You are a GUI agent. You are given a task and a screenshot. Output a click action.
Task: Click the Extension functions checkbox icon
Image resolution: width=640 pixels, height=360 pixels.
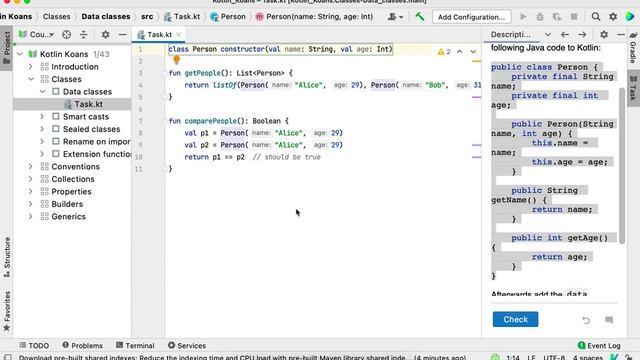click(x=56, y=154)
